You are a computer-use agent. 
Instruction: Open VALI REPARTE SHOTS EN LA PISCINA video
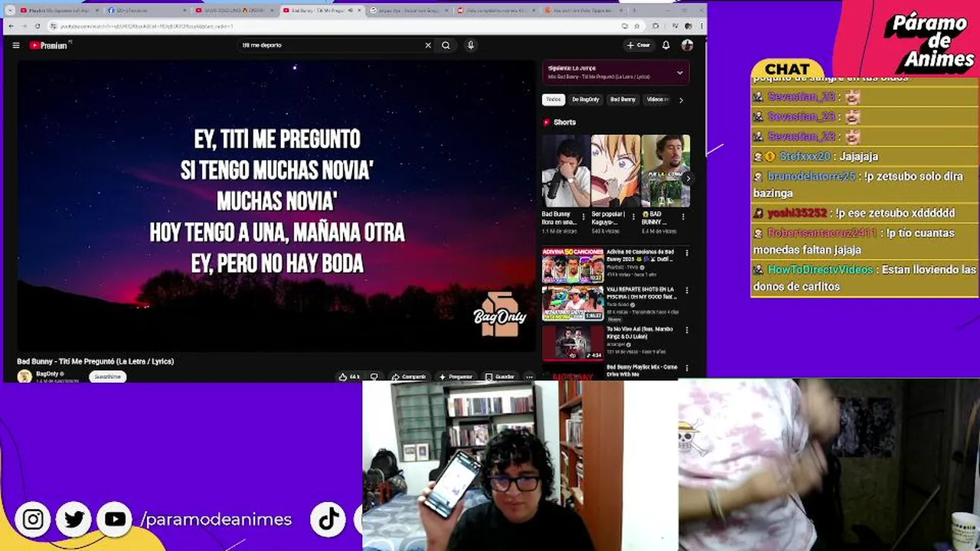tap(573, 304)
